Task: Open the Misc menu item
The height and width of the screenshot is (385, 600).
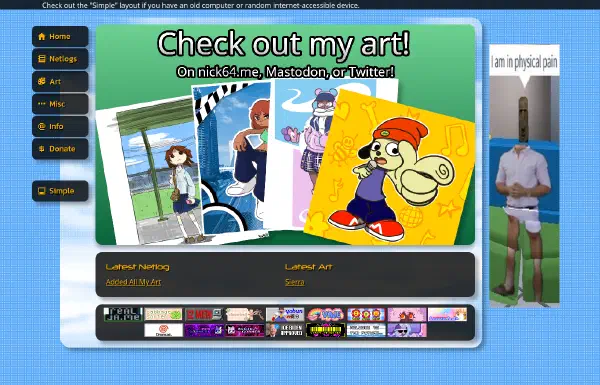Action: 60,104
